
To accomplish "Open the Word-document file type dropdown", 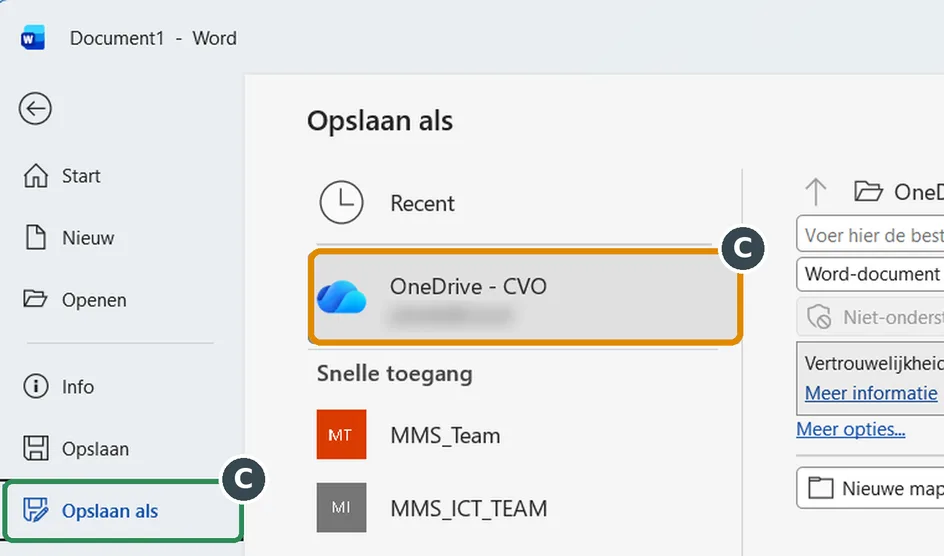I will click(870, 274).
